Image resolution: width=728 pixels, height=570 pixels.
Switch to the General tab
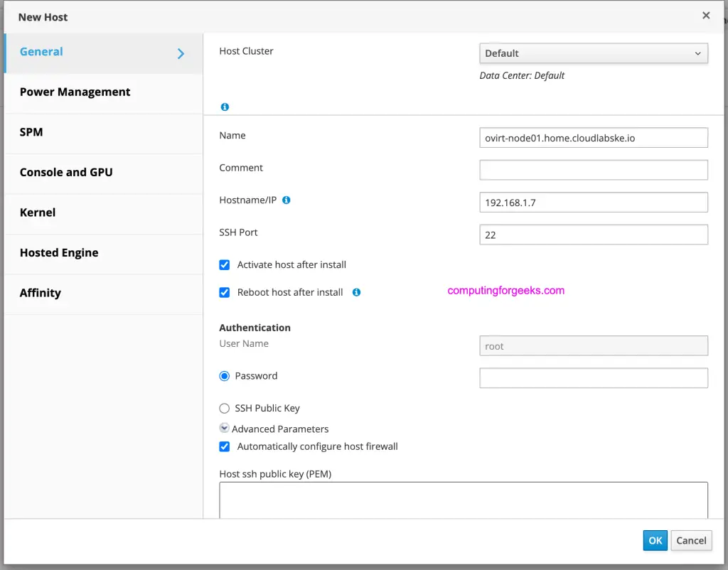point(103,53)
